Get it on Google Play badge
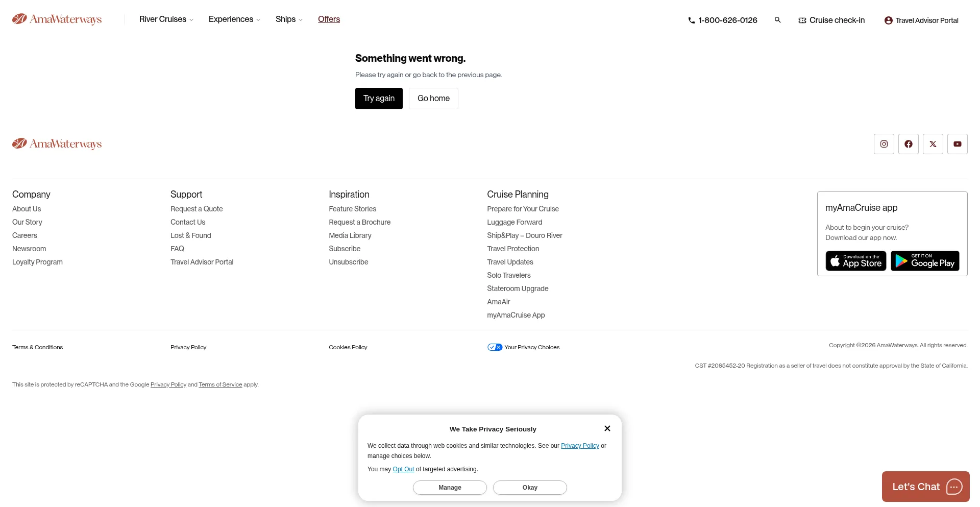The width and height of the screenshot is (980, 507). [925, 261]
